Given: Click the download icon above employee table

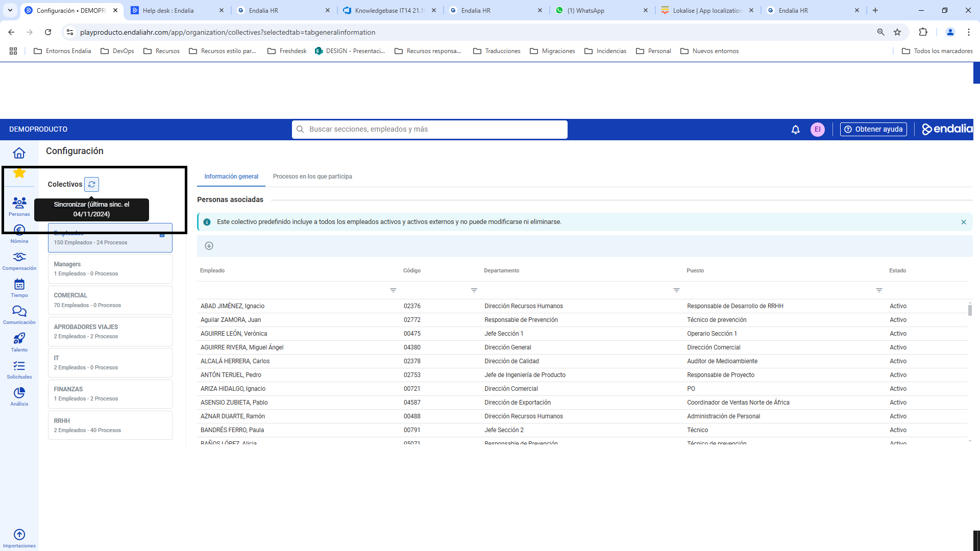Looking at the screenshot, I should pyautogui.click(x=209, y=246).
